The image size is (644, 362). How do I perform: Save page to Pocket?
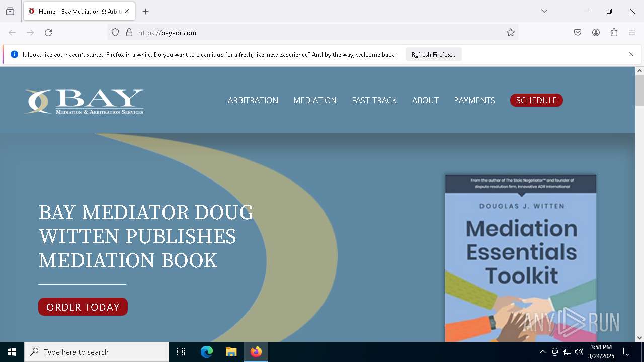pos(578,33)
